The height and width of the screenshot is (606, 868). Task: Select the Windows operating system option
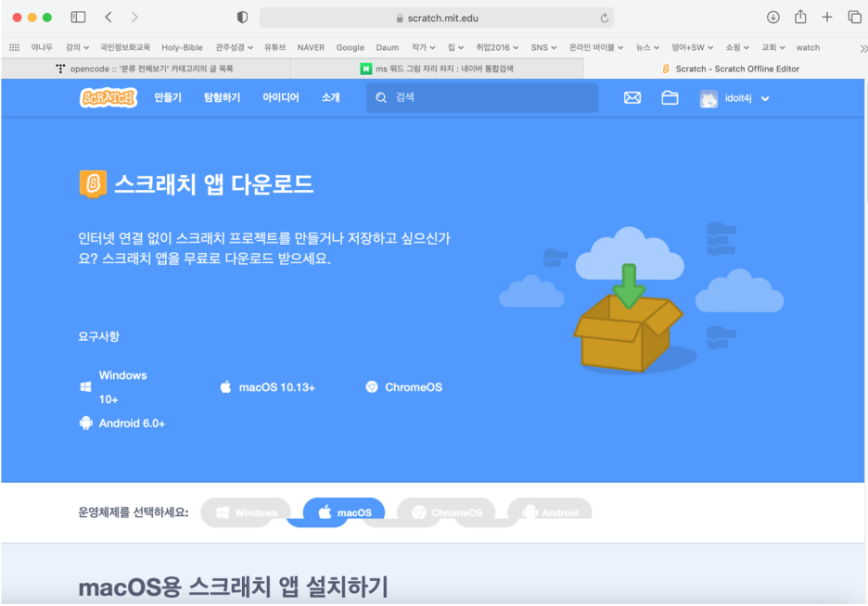coord(246,512)
